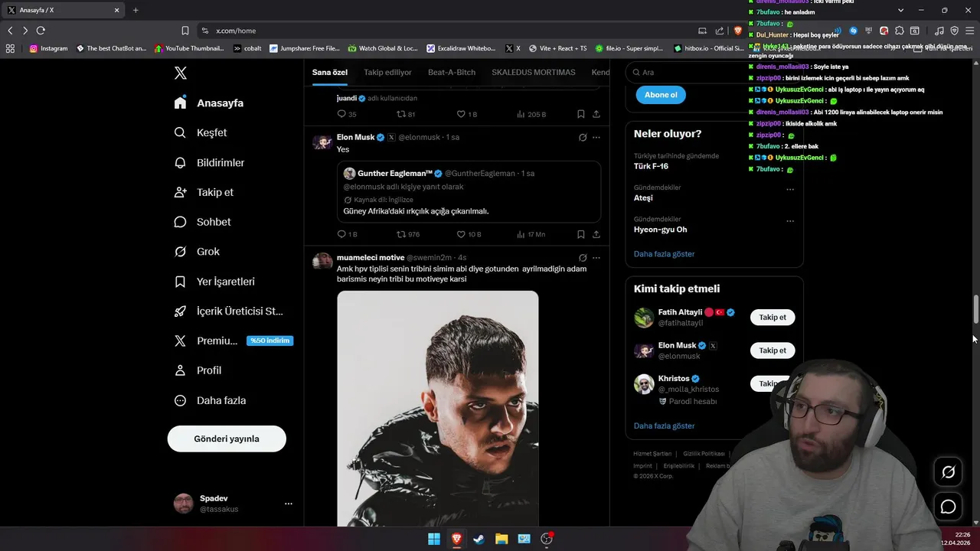
Task: Open Hizmet Şartları footer link
Action: coord(652,454)
